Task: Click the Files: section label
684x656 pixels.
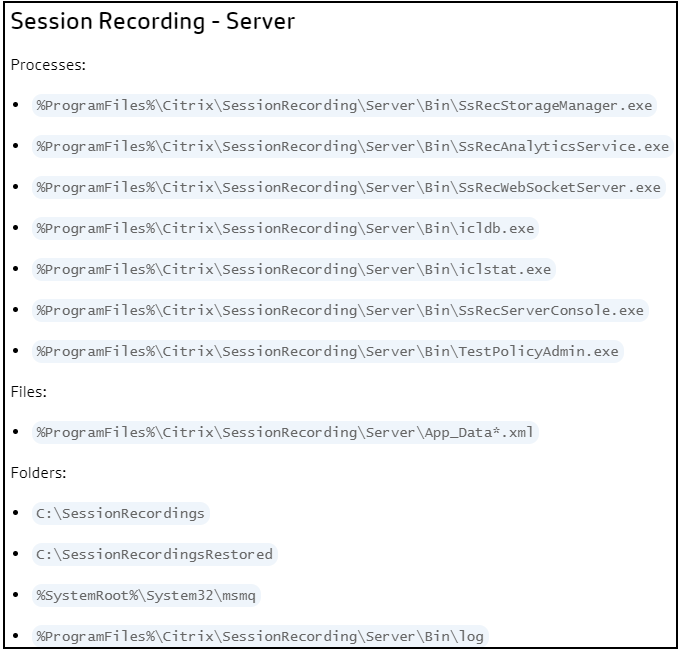Action: 29,392
